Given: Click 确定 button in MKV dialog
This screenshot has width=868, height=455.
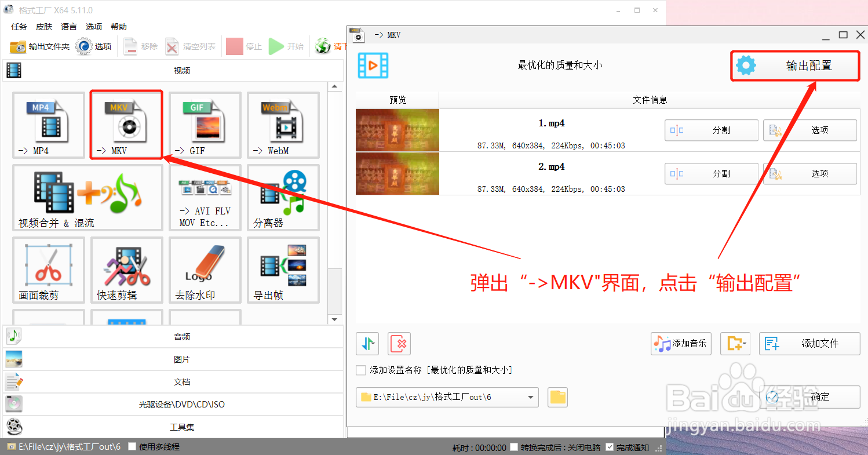Looking at the screenshot, I should point(809,397).
